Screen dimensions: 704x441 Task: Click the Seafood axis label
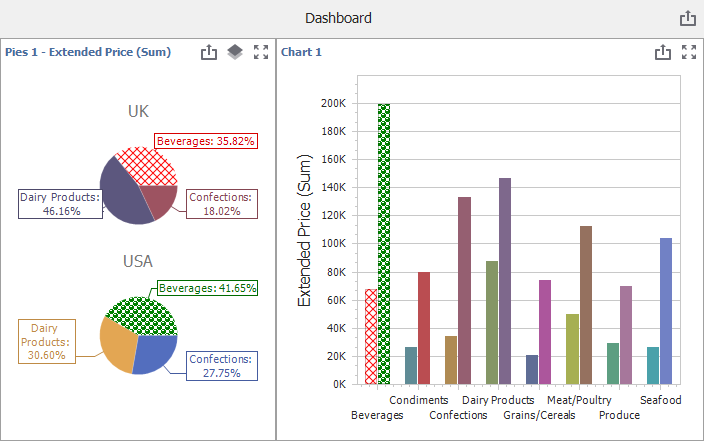point(660,400)
